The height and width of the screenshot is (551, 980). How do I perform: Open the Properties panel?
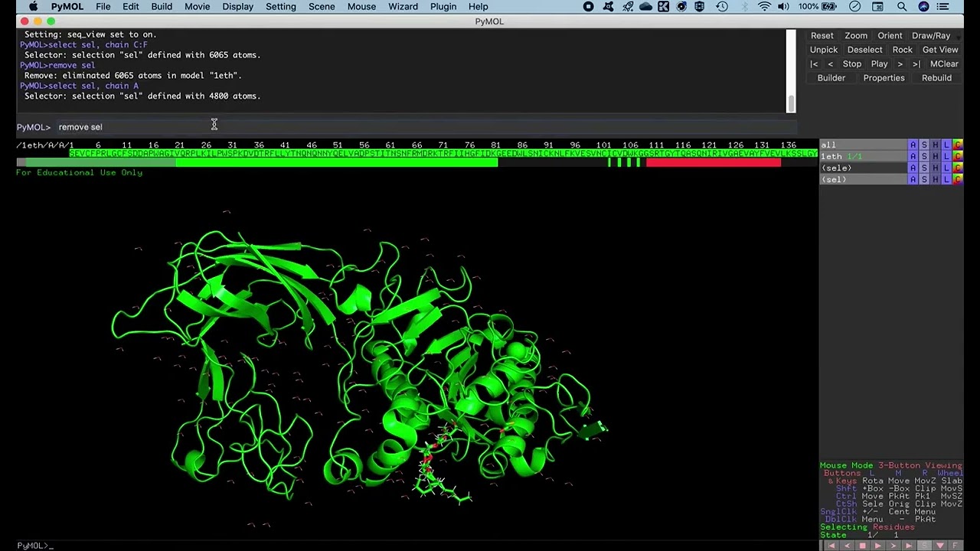(x=884, y=78)
